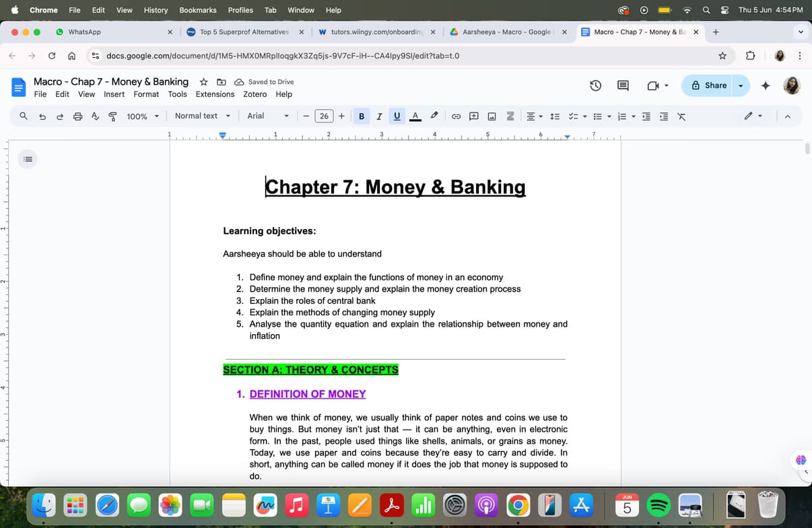Open the font size dropdown
The width and height of the screenshot is (812, 528).
(324, 116)
